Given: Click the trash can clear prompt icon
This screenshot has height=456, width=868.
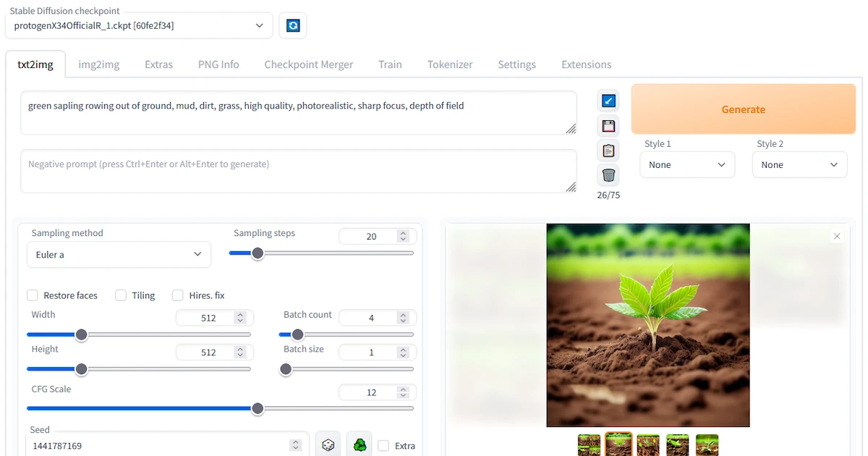Looking at the screenshot, I should [x=608, y=175].
